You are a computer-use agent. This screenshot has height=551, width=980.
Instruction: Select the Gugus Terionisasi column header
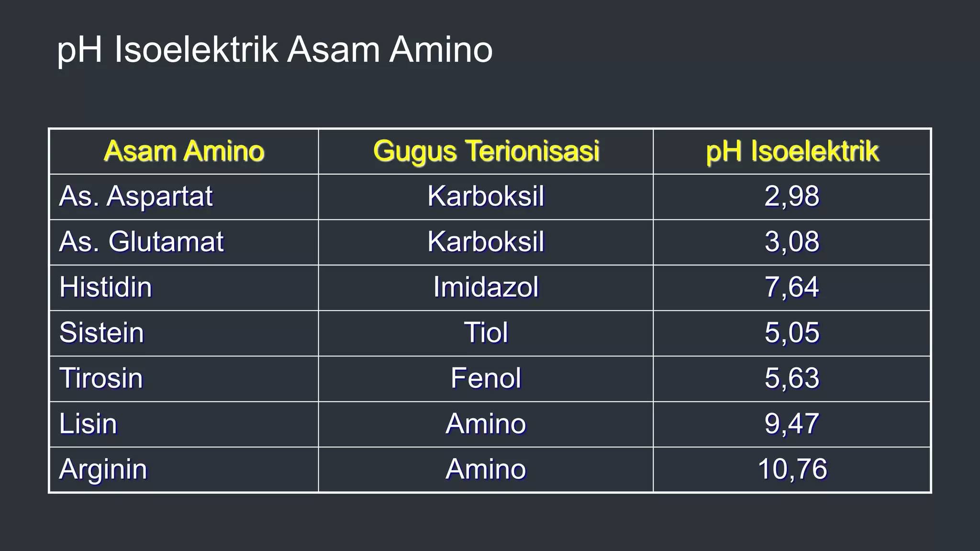pyautogui.click(x=486, y=151)
